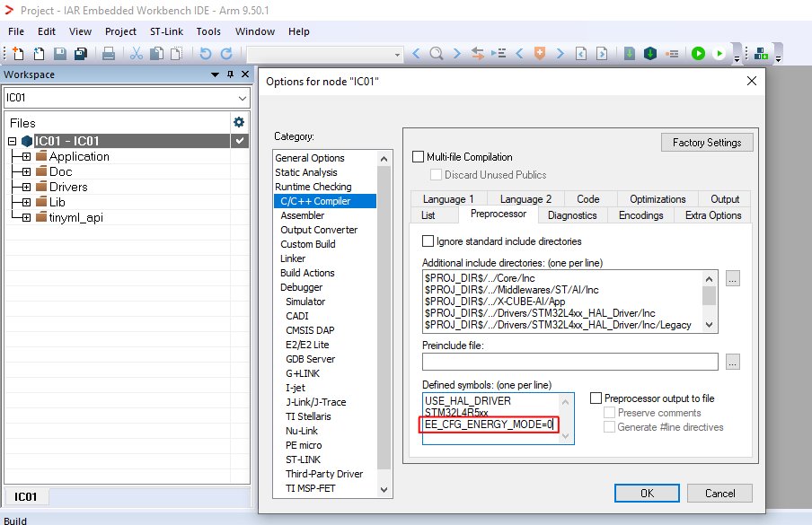This screenshot has width=812, height=525.
Task: Open the quick search dropdown in toolbar
Action: pos(397,55)
